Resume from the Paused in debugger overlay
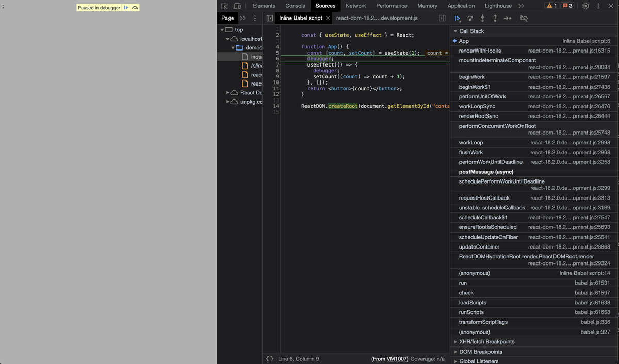 [126, 8]
